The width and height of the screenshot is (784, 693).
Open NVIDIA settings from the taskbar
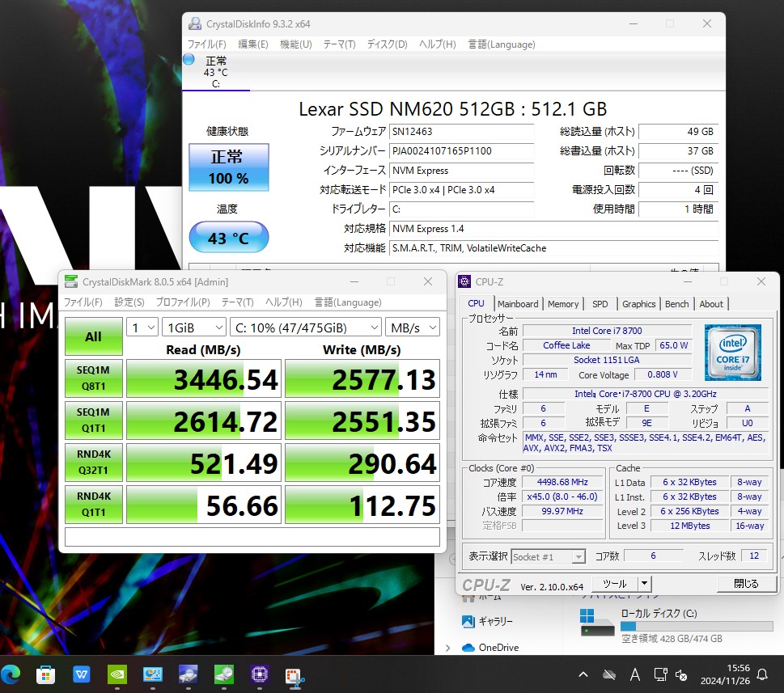(x=118, y=674)
